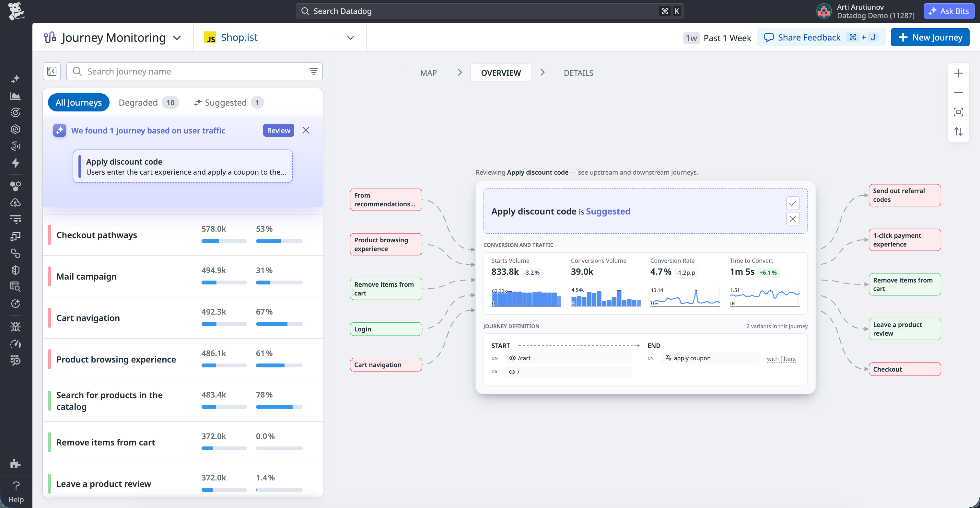Go to the MAP view step
The height and width of the screenshot is (508, 980).
click(428, 73)
